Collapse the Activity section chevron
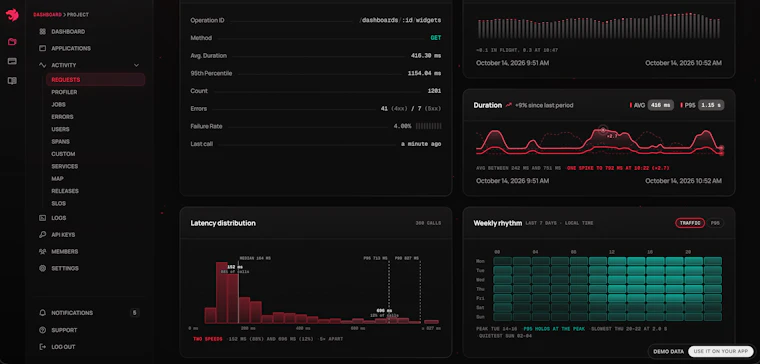The height and width of the screenshot is (364, 760). 136,65
